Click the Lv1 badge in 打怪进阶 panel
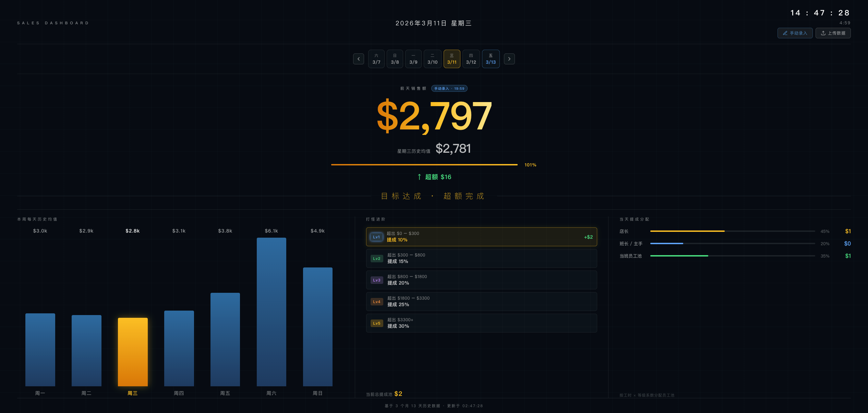This screenshot has width=868, height=413. 376,237
